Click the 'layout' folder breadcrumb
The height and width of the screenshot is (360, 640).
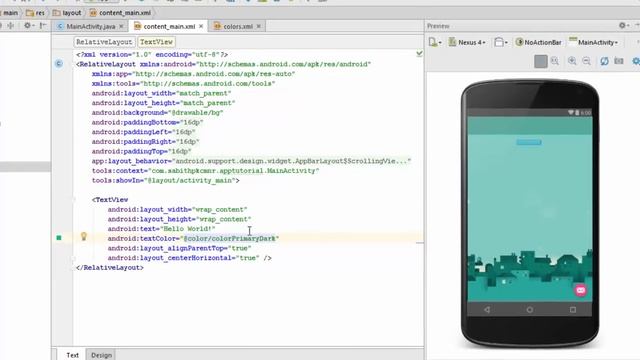pyautogui.click(x=67, y=13)
